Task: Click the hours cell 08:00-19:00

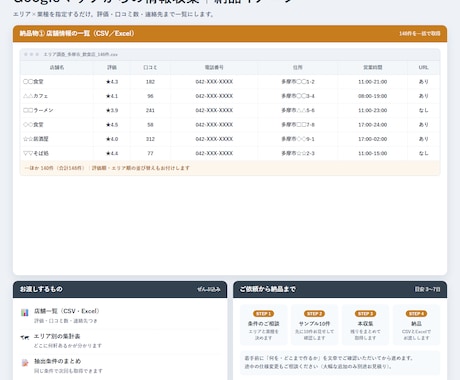Action: [373, 96]
